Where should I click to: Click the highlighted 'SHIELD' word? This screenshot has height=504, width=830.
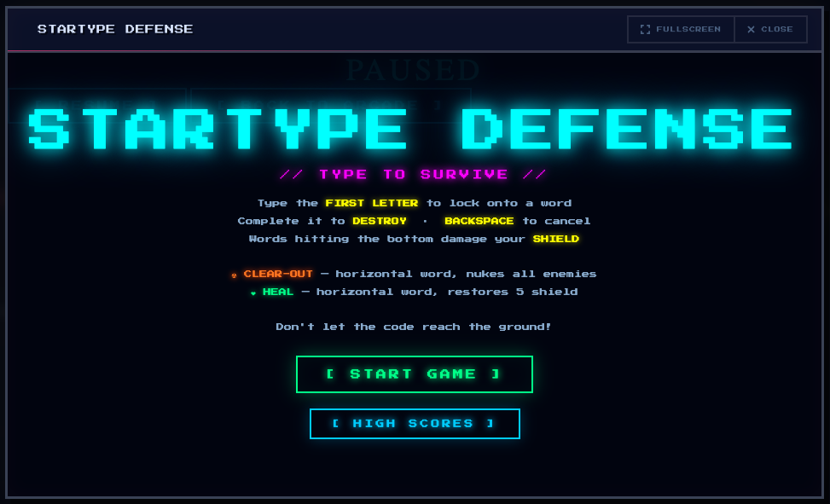[x=556, y=239]
